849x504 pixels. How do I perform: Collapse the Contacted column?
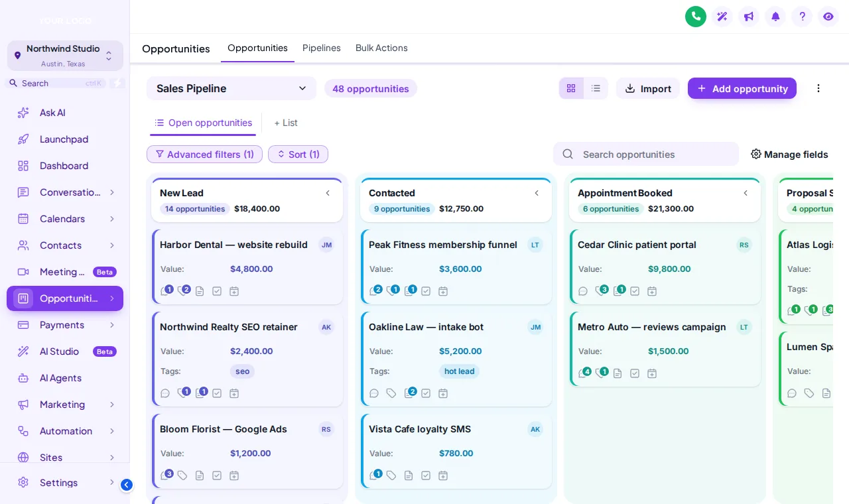click(537, 193)
